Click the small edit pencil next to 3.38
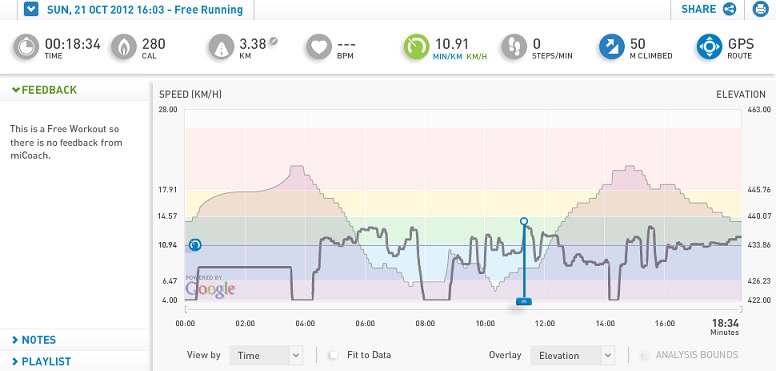This screenshot has height=371, width=776. click(x=273, y=42)
